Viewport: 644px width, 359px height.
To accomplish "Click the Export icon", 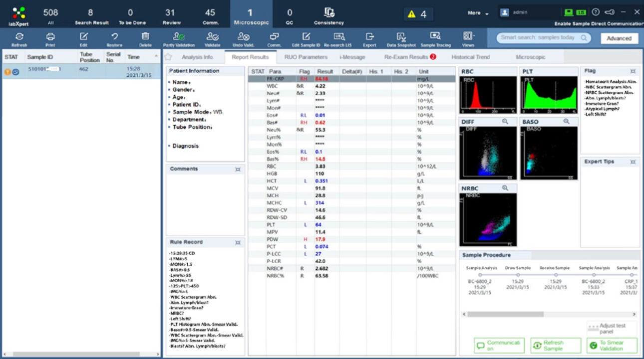I will tap(369, 36).
